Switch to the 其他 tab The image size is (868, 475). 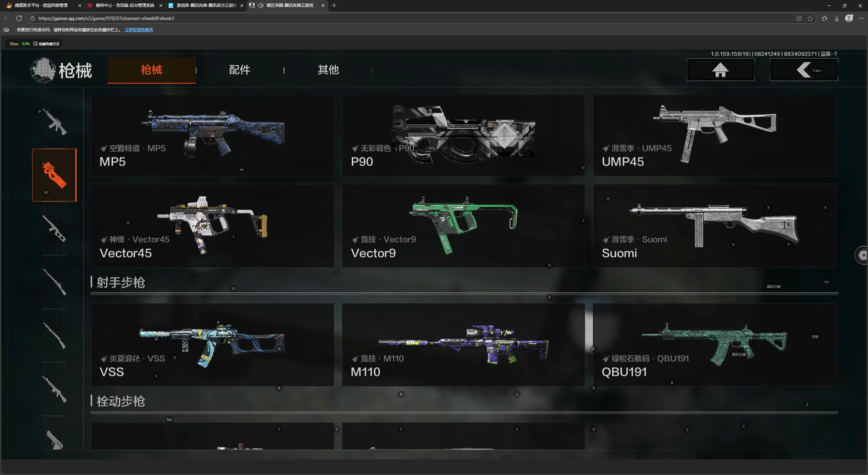click(x=328, y=70)
